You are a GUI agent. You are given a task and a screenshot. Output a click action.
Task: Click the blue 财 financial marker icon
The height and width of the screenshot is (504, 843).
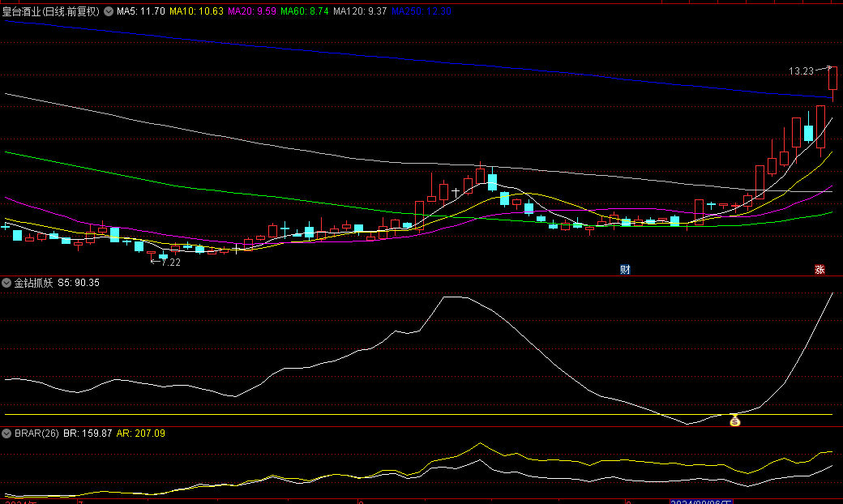point(625,269)
